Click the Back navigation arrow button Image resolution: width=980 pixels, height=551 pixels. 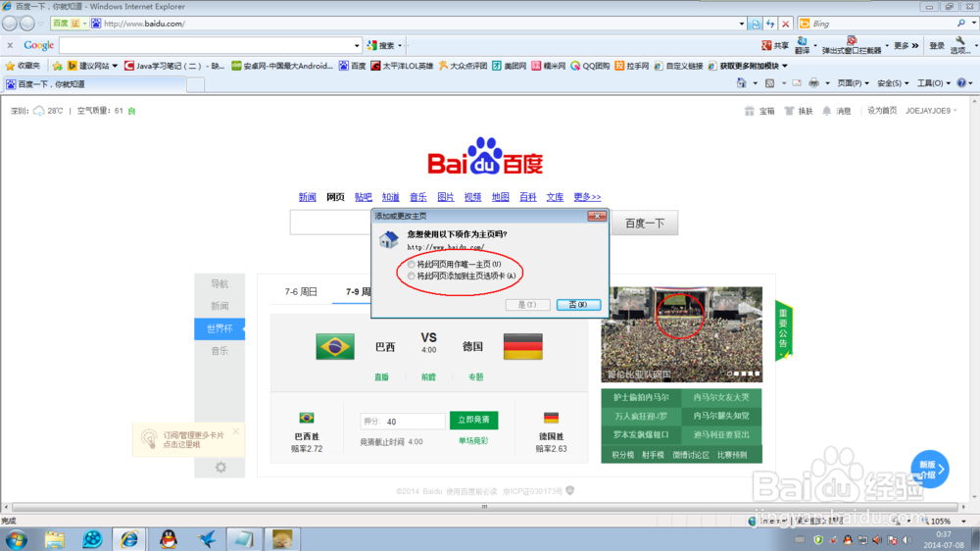(x=10, y=24)
